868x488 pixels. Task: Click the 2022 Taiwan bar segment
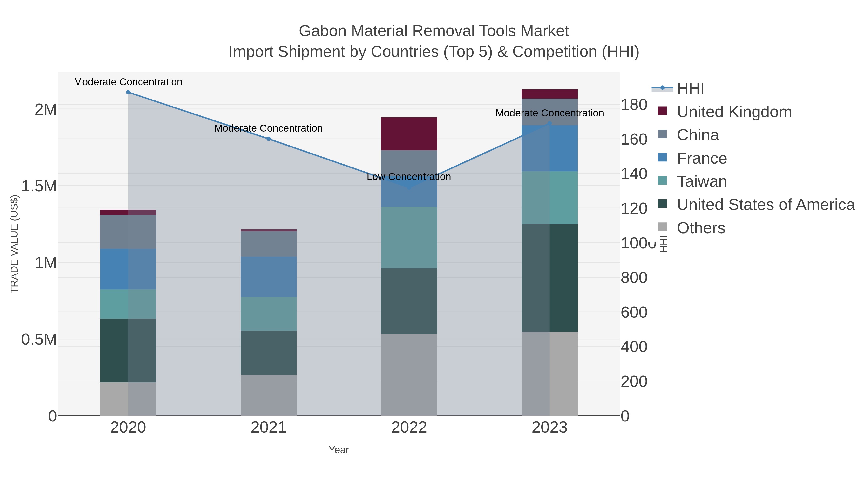point(409,238)
